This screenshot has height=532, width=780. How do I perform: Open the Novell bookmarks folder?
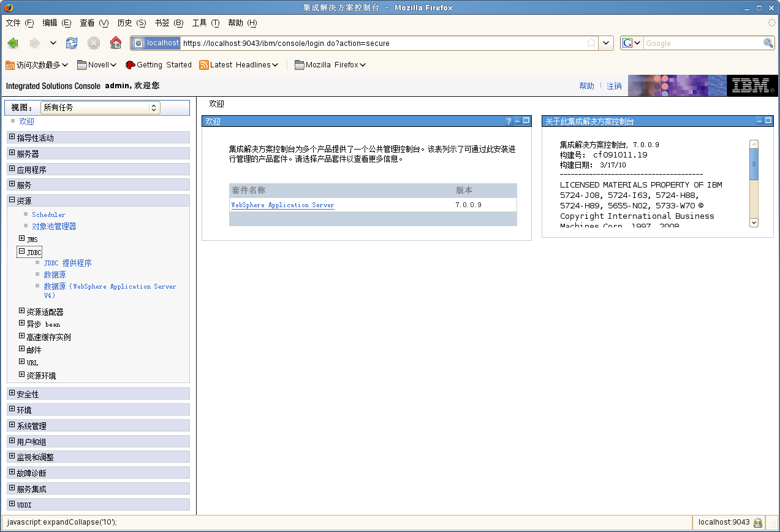(x=97, y=65)
